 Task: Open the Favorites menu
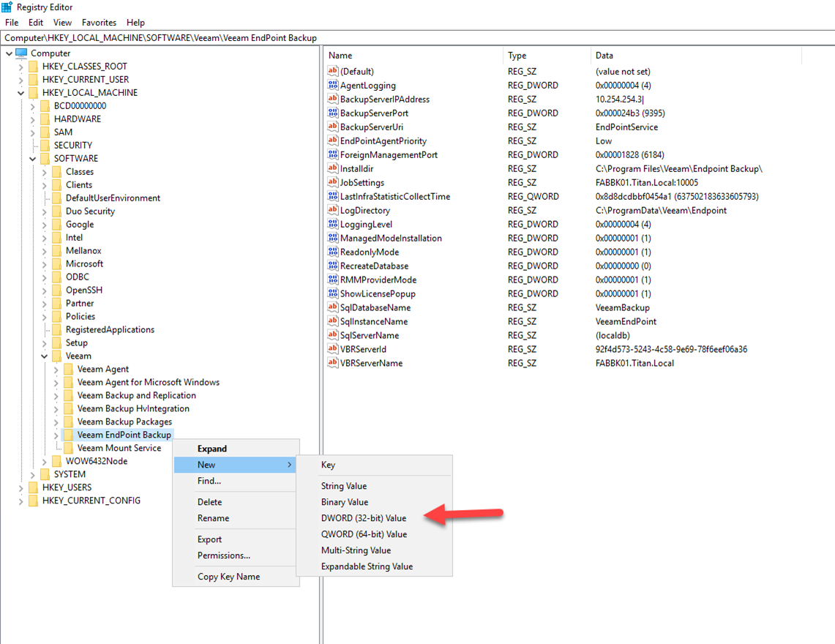point(99,23)
